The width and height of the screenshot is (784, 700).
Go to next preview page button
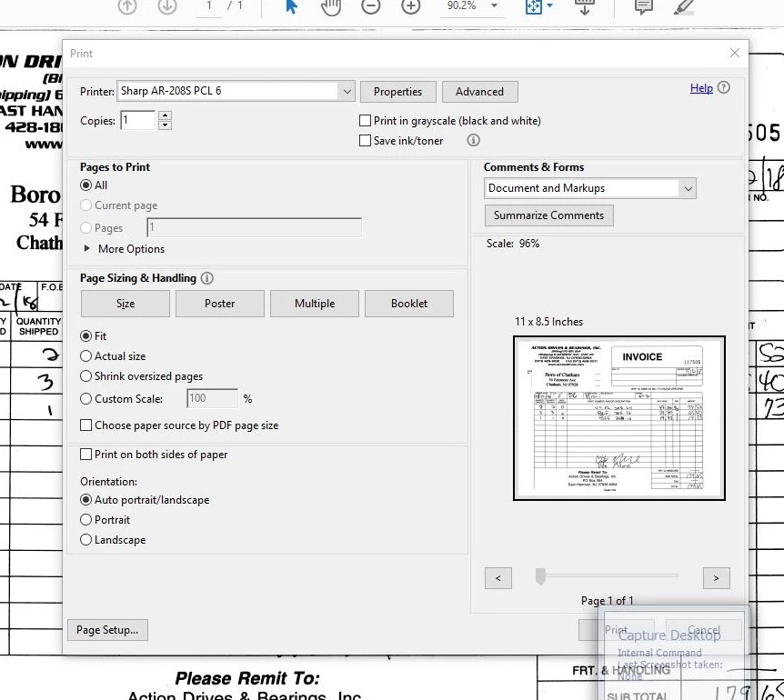tap(716, 578)
